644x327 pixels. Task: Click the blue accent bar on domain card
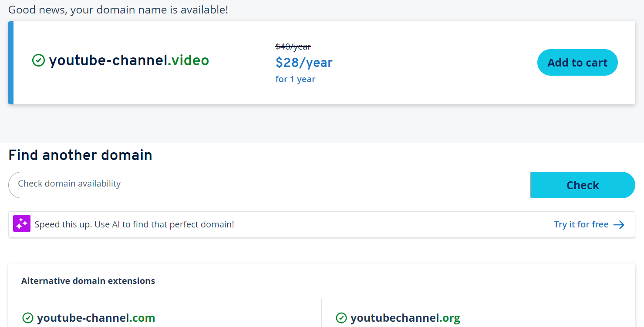(11, 63)
